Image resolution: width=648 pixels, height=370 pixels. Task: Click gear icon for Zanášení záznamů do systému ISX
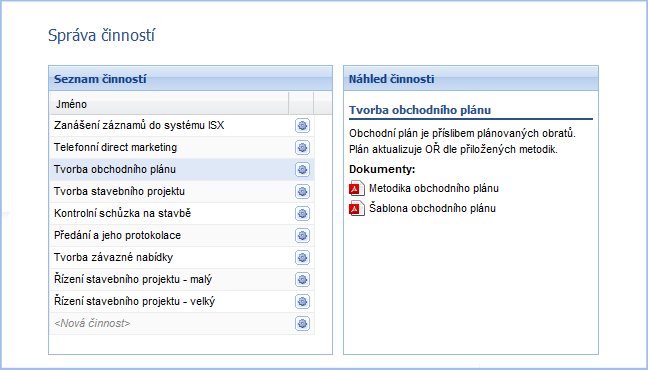point(302,126)
